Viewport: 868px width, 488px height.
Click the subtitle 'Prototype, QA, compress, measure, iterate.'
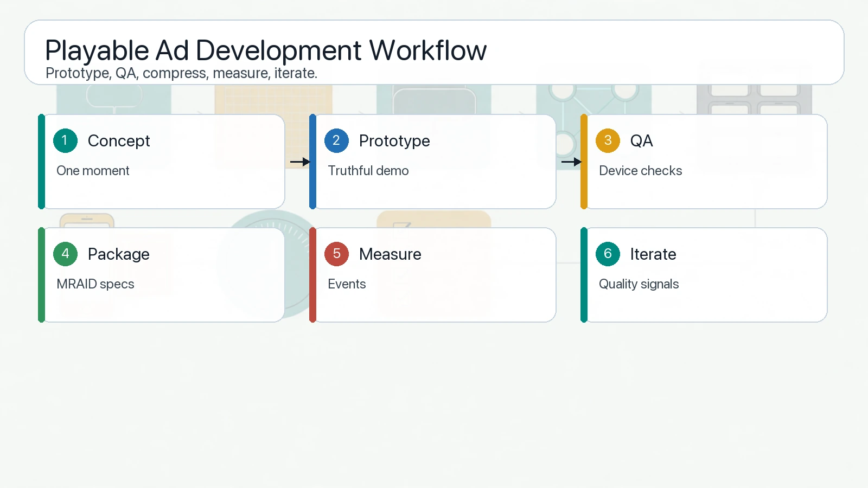coord(181,73)
